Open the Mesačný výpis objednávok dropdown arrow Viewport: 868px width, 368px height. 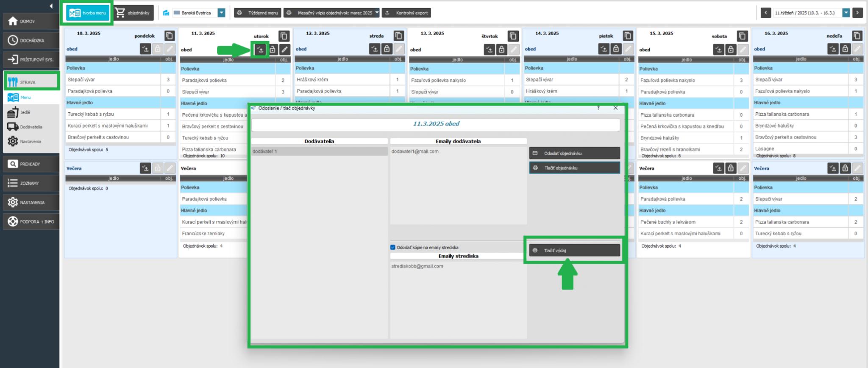(x=377, y=13)
